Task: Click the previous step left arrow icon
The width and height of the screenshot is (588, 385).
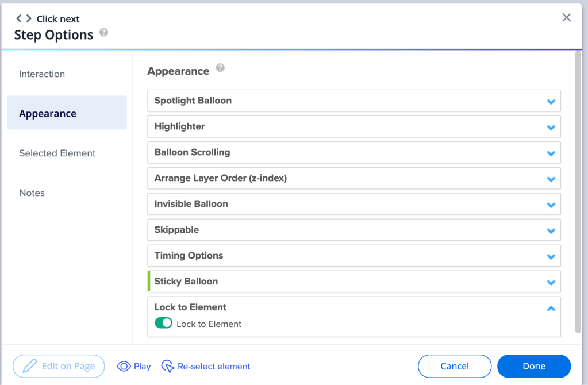Action: pos(19,19)
